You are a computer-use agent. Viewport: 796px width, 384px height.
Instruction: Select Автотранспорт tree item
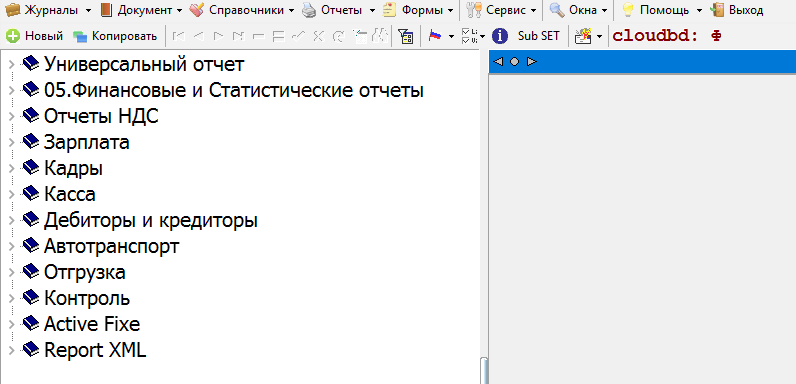112,246
